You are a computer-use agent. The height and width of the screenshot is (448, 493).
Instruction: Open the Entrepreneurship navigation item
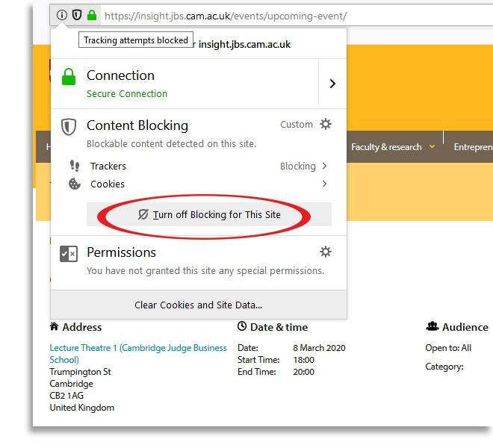[473, 147]
